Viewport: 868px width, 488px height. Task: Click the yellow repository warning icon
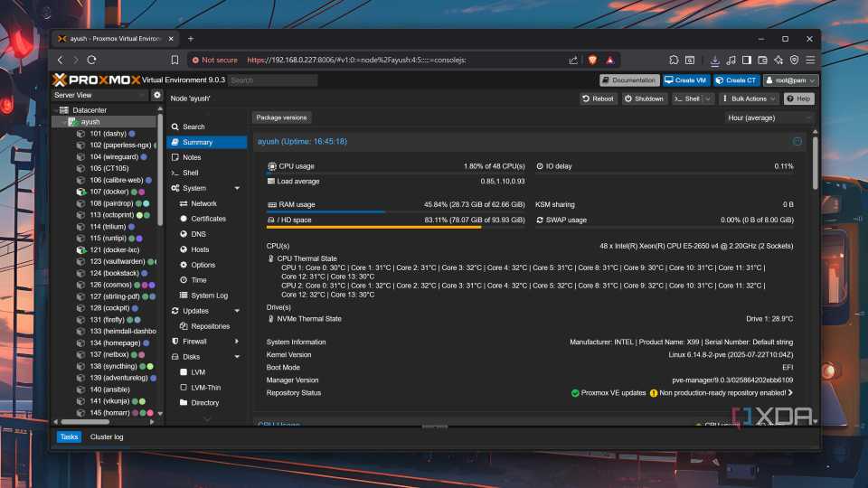pyautogui.click(x=653, y=393)
